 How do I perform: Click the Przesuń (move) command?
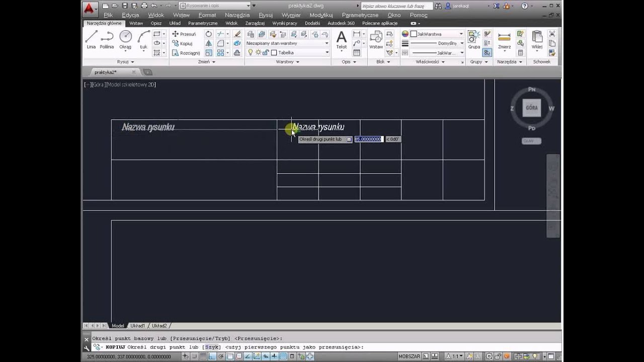(184, 34)
